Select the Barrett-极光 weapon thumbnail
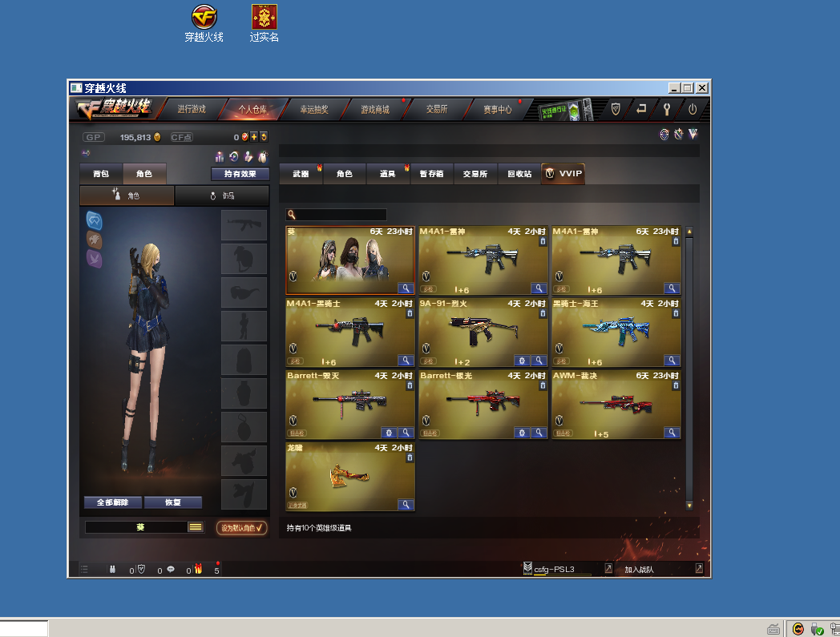 click(x=483, y=405)
